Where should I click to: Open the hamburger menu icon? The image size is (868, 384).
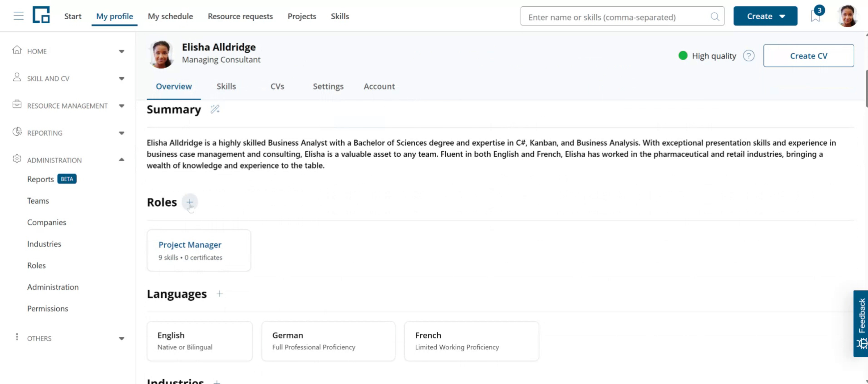[19, 16]
